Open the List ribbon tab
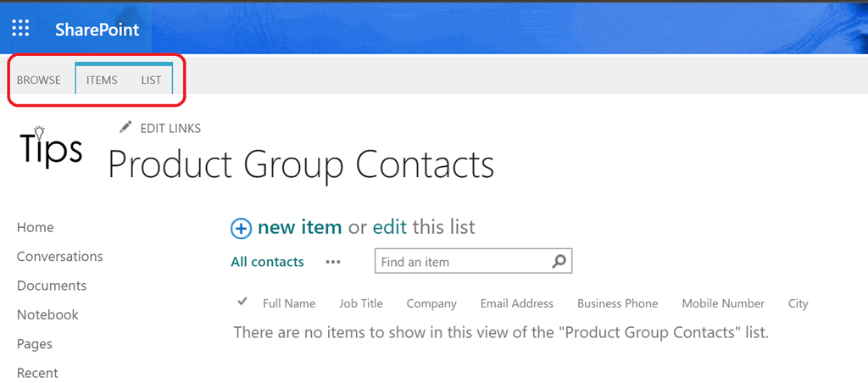This screenshot has width=868, height=383. point(151,80)
